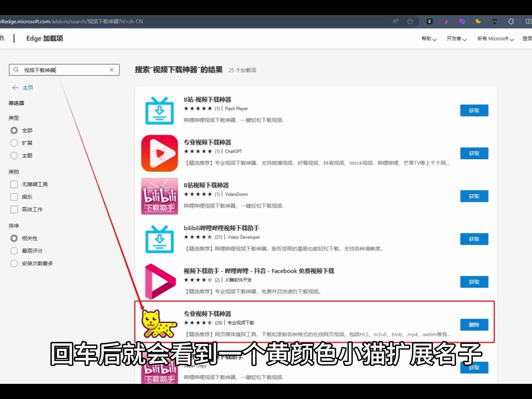Image resolution: width=532 pixels, height=399 pixels.
Task: Check the 无障碍工具 category checkbox
Action: pos(14,184)
